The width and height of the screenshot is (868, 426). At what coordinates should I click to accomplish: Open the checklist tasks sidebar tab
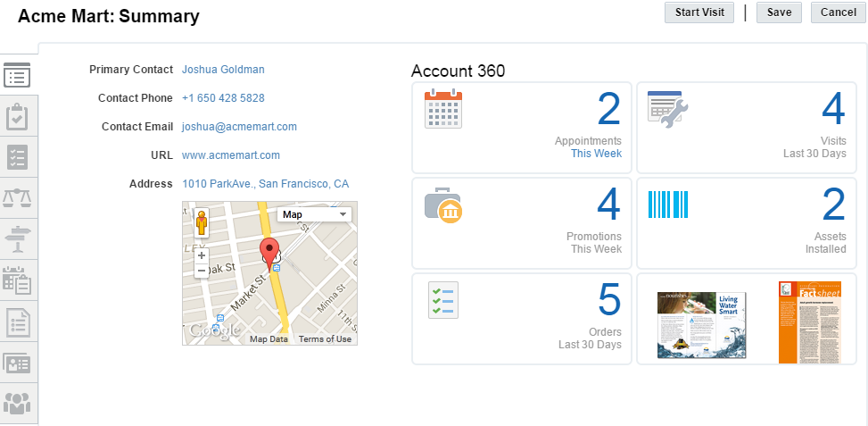17,157
